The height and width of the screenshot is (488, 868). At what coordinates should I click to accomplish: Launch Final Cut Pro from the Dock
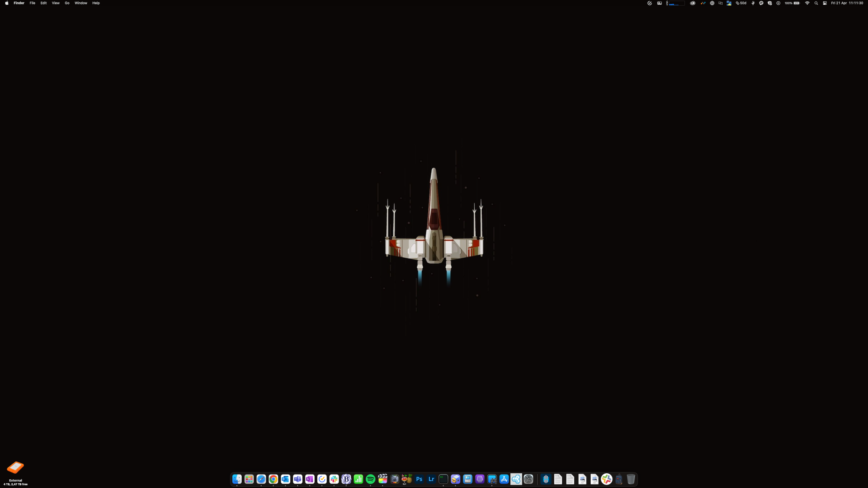point(383,479)
